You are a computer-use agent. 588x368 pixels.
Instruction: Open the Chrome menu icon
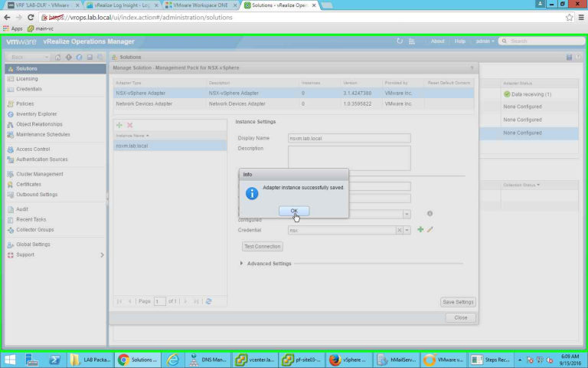(581, 18)
